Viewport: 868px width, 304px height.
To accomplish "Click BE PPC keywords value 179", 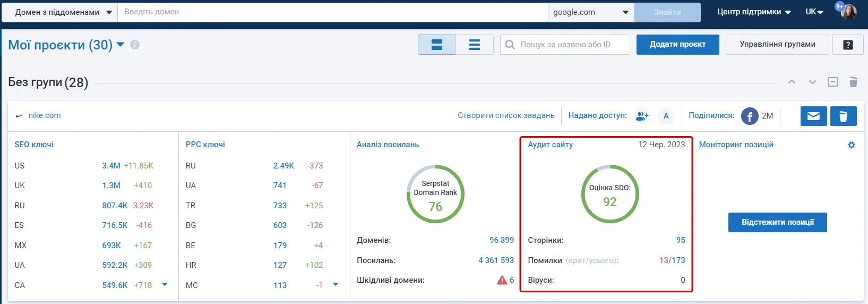I will 280,246.
